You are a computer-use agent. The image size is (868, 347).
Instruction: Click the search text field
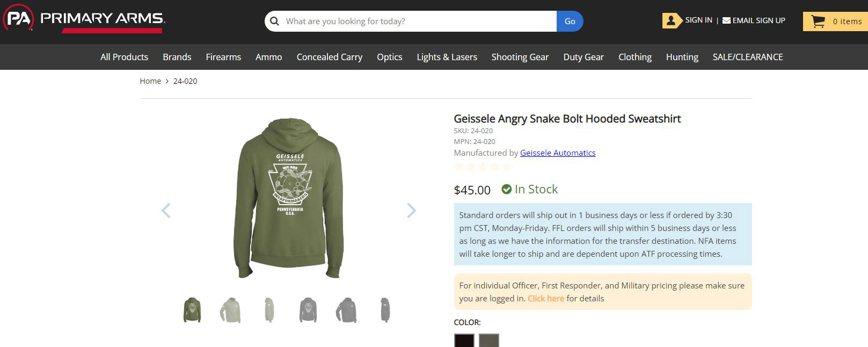click(x=419, y=21)
